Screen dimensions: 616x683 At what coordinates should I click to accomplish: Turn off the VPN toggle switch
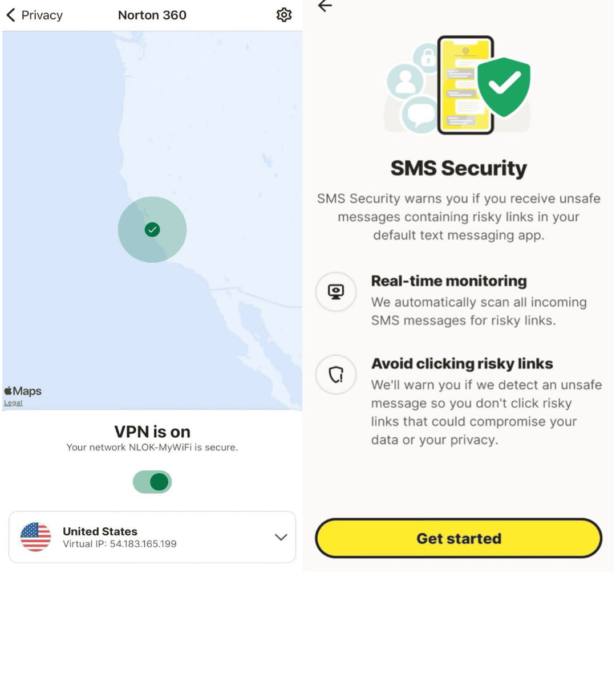(152, 482)
